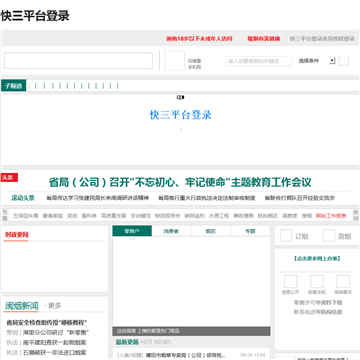Click the red warning about visitors under 18
The height and width of the screenshot is (360, 360).
pyautogui.click(x=199, y=39)
